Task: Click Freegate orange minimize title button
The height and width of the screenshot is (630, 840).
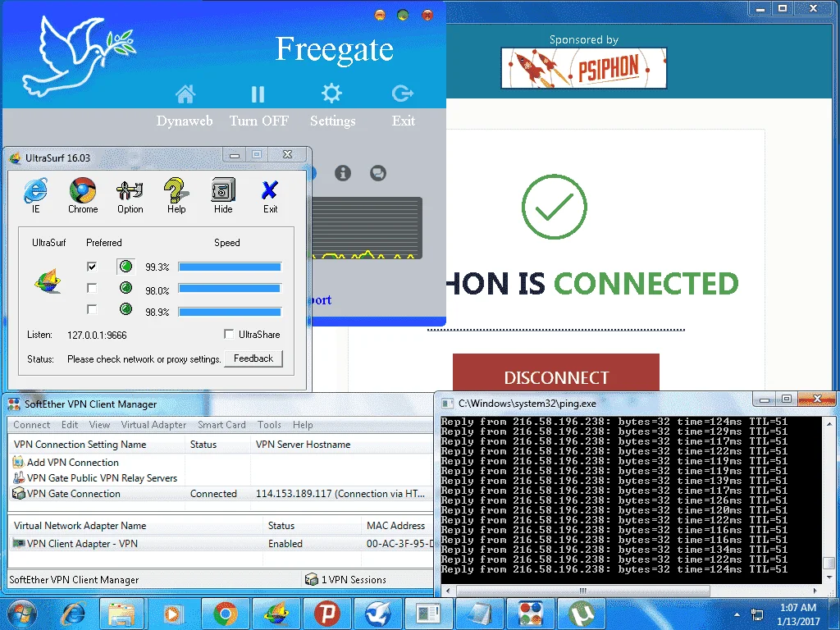Action: click(x=379, y=15)
